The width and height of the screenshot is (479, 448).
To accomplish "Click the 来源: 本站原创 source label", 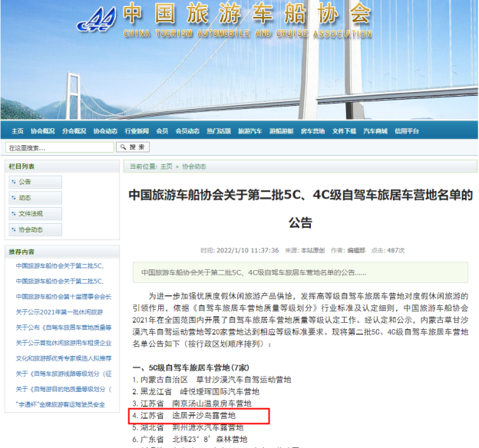I will tap(305, 250).
